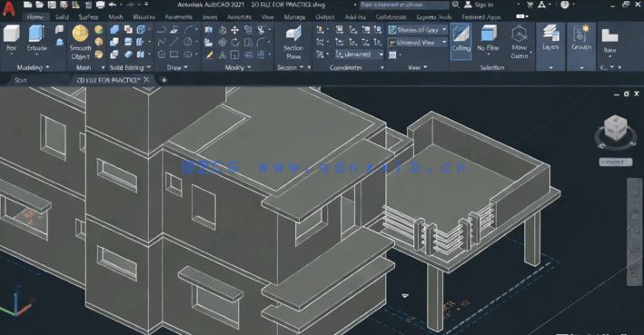Viewport: 644px width, 335px height.
Task: Select the Rotate tool in Modify panel
Action: (x=235, y=42)
